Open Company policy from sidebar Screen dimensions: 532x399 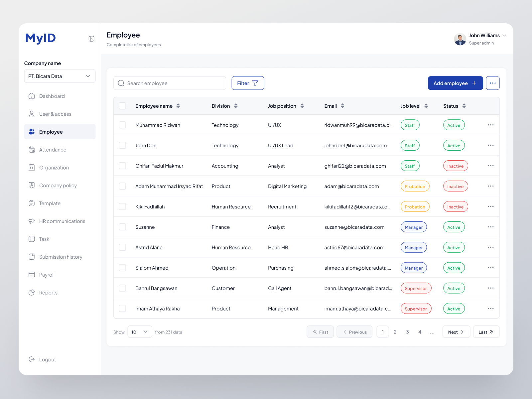click(60, 186)
